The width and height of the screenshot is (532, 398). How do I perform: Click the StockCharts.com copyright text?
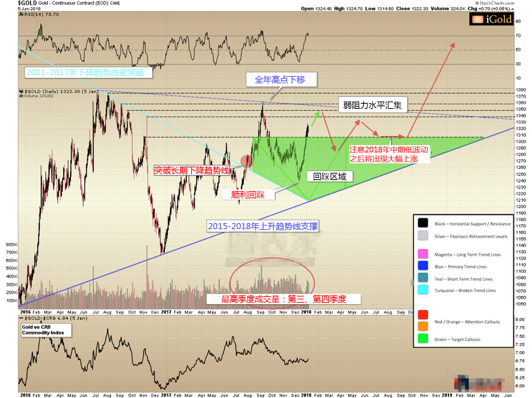pyautogui.click(x=495, y=3)
